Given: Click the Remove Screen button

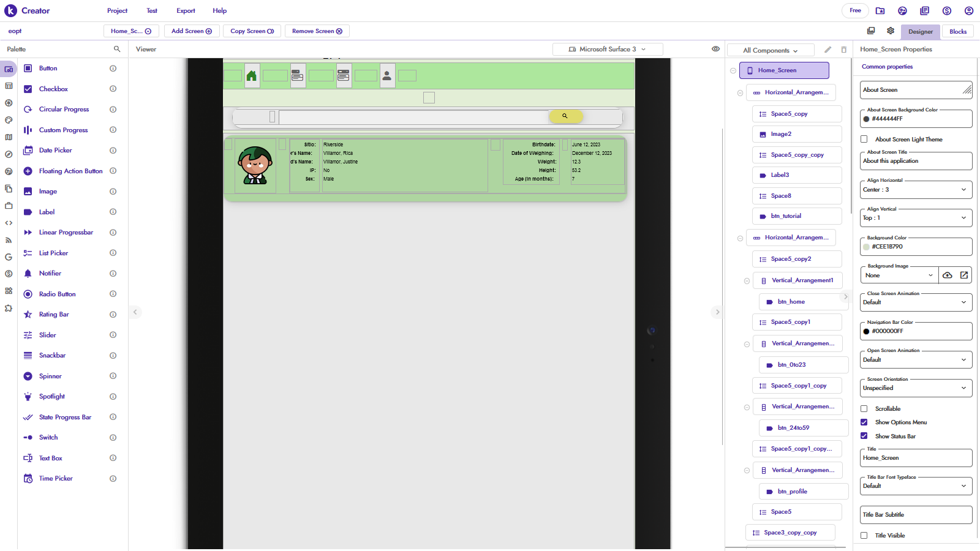Looking at the screenshot, I should pos(317,31).
